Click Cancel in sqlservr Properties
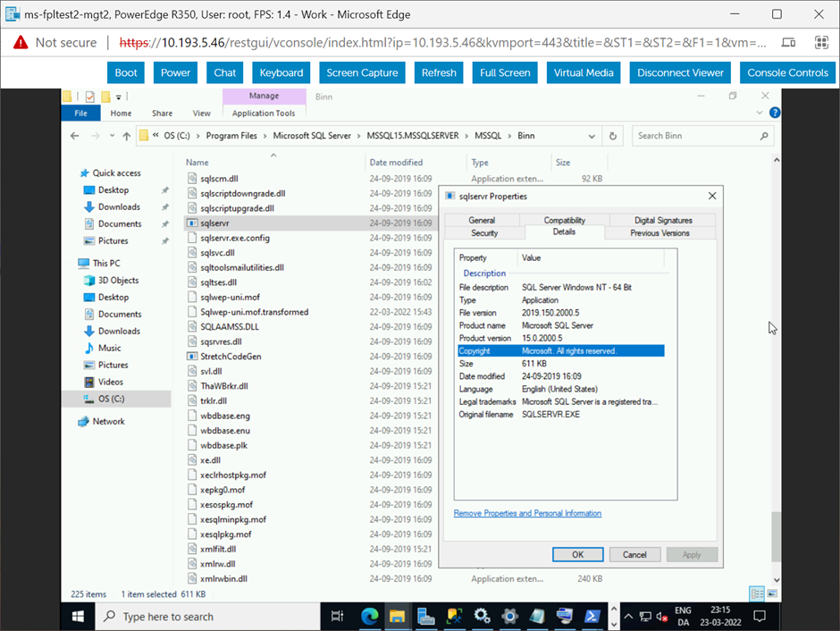This screenshot has height=631, width=840. click(x=634, y=554)
